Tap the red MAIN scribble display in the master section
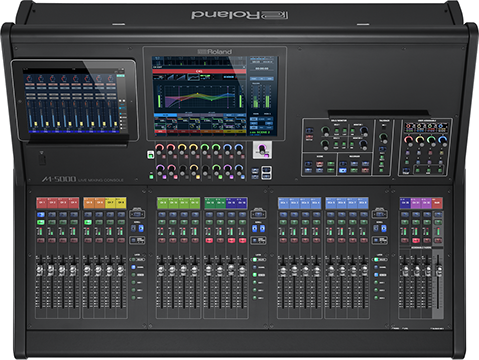This screenshot has height=360, width=479. point(437,202)
